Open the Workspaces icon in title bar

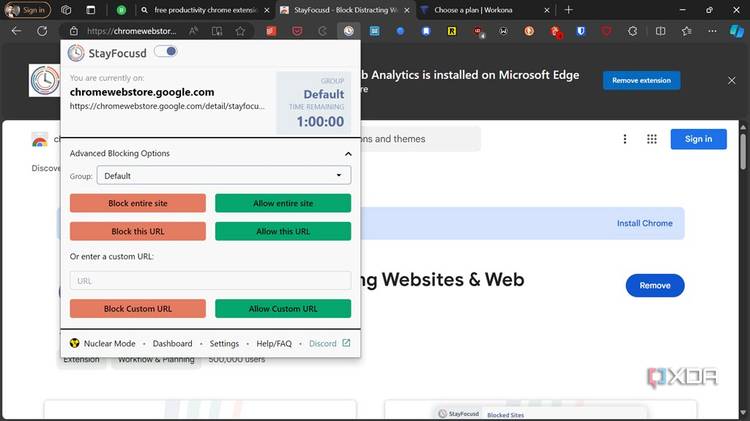point(66,10)
